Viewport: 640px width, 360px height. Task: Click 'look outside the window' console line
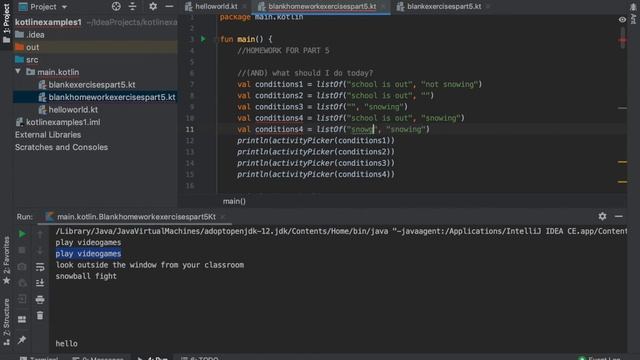click(x=149, y=265)
